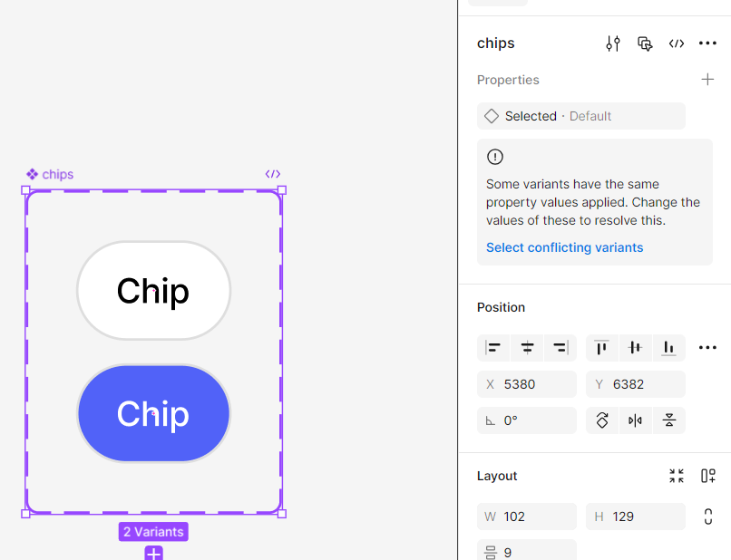This screenshot has height=560, width=731.
Task: Toggle constrain proportions lock icon
Action: click(x=707, y=517)
